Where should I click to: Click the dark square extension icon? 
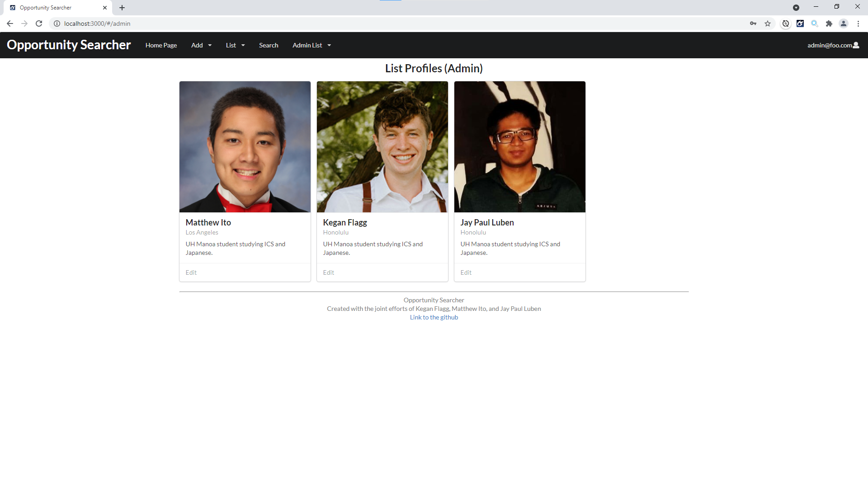click(x=800, y=23)
